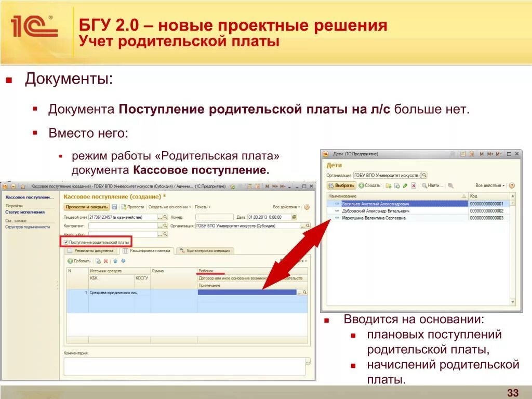The height and width of the screenshot is (399, 532).
Task: Click the Контрагент input field
Action: coord(123,225)
